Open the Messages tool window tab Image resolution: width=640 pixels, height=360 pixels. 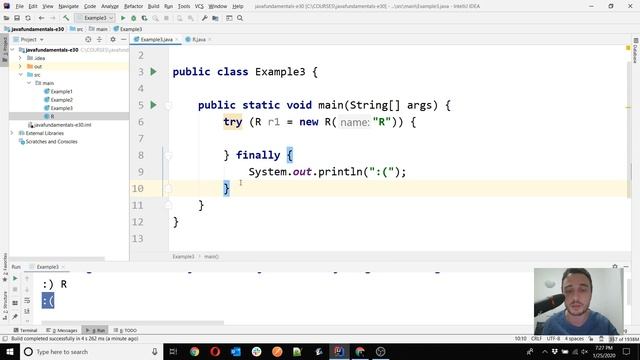tap(62, 330)
